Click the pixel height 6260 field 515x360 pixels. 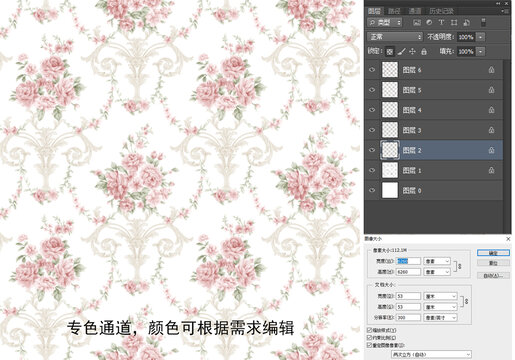(x=408, y=272)
